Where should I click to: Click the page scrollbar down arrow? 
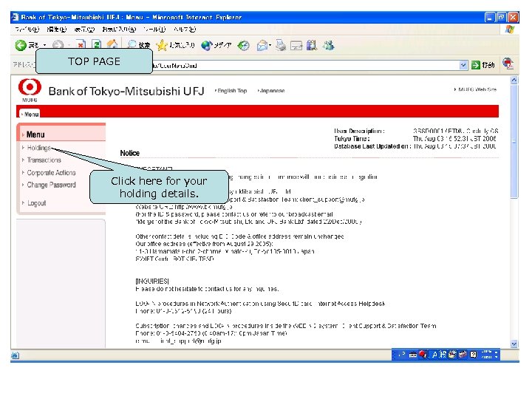tap(514, 344)
